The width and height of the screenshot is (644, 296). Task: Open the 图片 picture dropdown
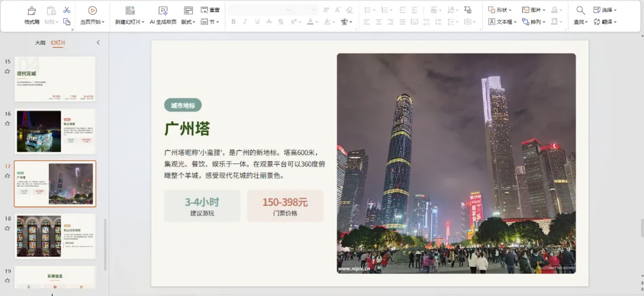pos(534,10)
